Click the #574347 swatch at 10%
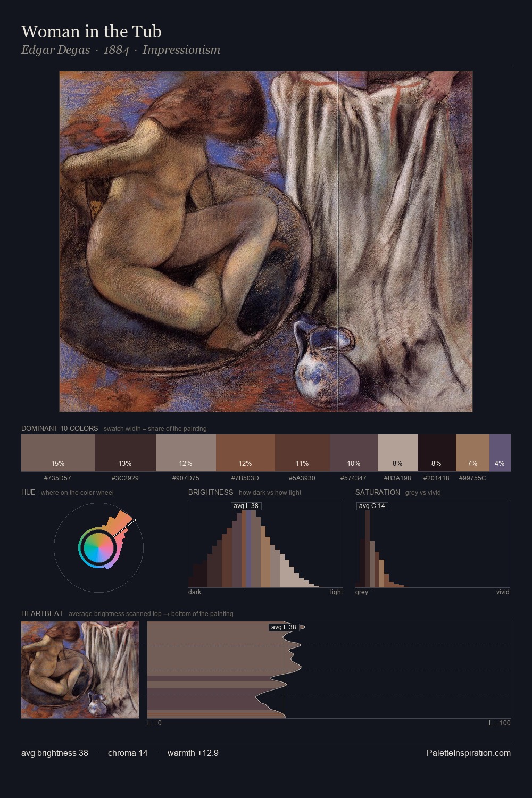This screenshot has height=798, width=532. tap(354, 453)
